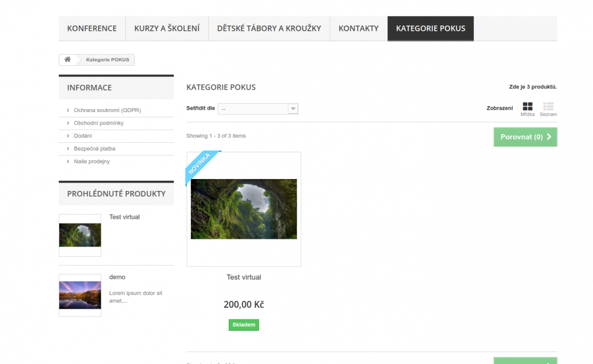Open the KONTAKTY page from navigation
Image resolution: width=593 pixels, height=364 pixels.
coord(358,28)
